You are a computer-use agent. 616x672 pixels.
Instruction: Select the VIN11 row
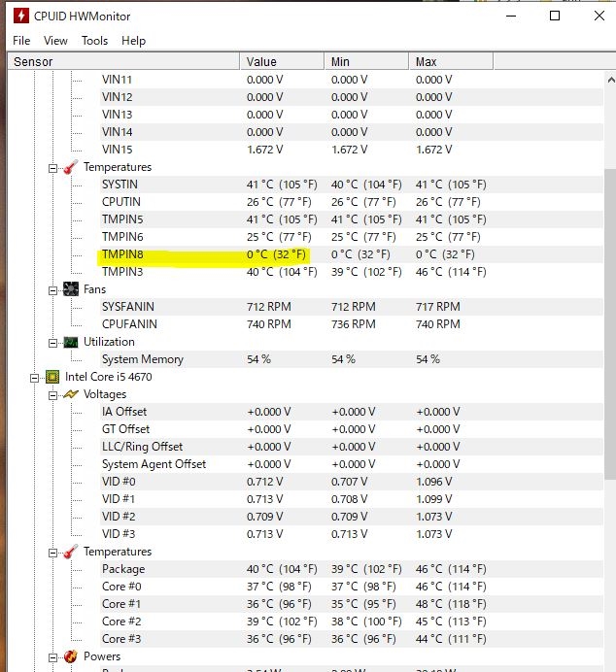tap(352, 80)
